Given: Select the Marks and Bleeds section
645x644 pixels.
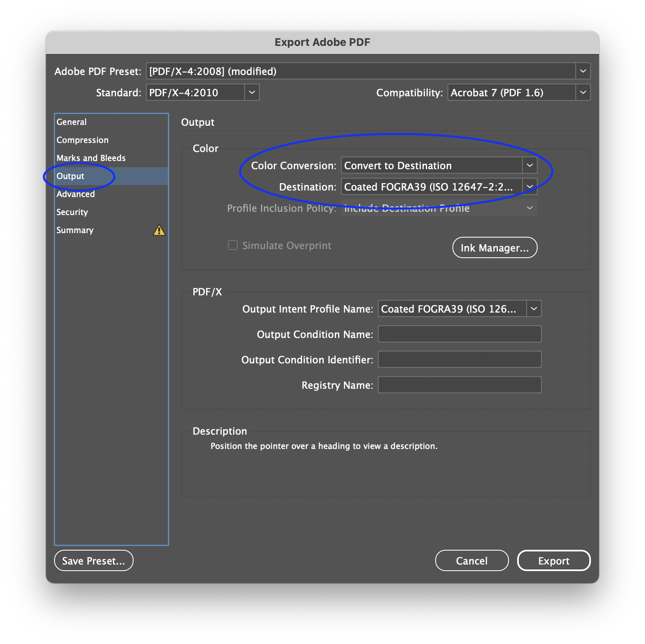Looking at the screenshot, I should click(91, 158).
